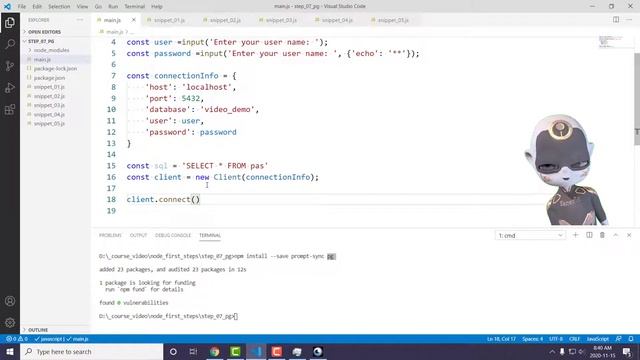Open the Edit menu
Image resolution: width=640 pixels, height=360 pixels.
click(x=37, y=6)
